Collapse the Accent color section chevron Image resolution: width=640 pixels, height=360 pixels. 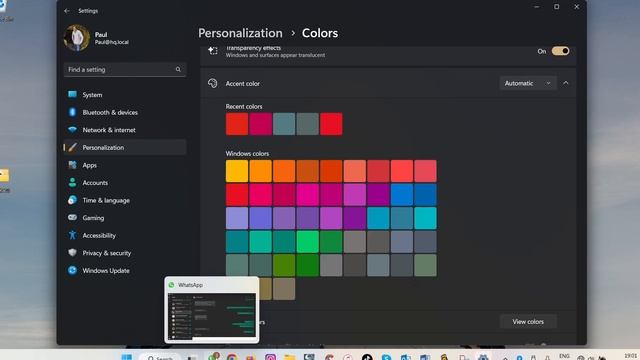[x=566, y=83]
